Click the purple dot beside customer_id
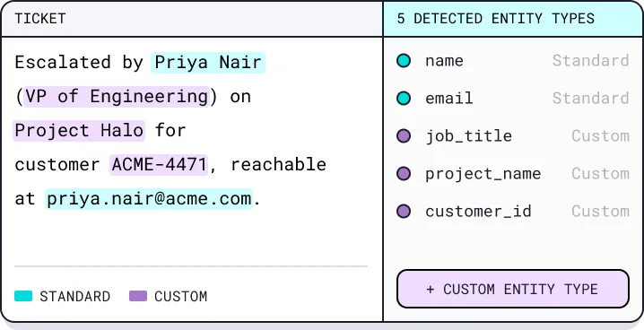The height and width of the screenshot is (330, 644). pos(404,212)
